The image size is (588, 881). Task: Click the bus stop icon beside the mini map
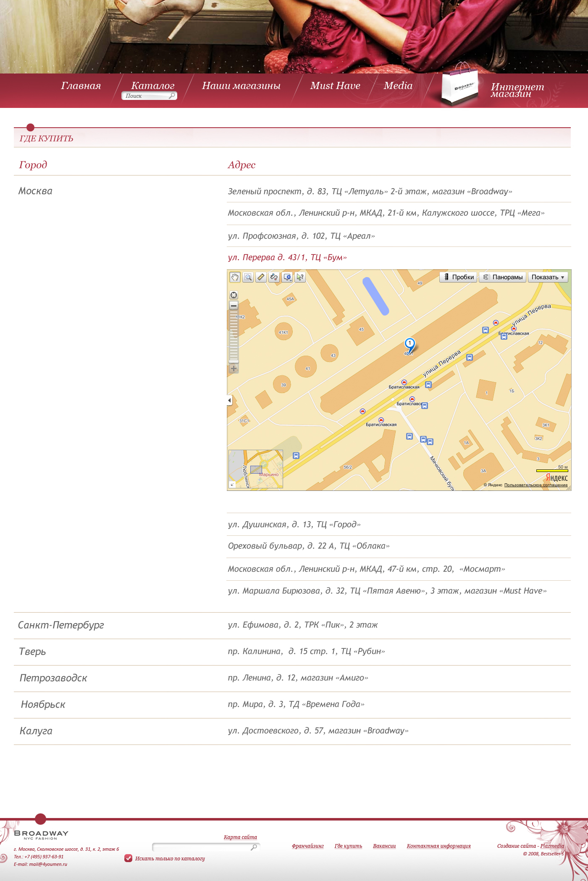click(x=296, y=456)
